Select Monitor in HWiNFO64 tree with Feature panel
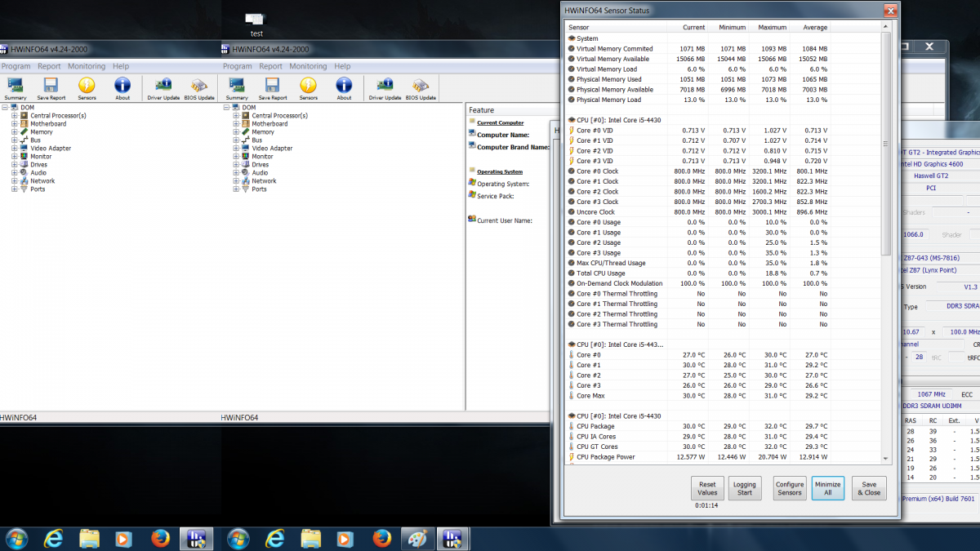The image size is (980, 551). (262, 157)
